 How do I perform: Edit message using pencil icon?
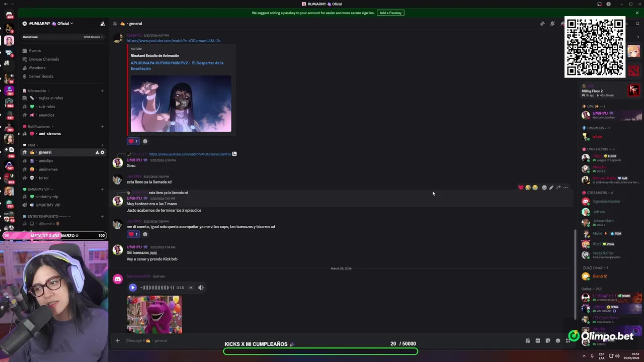pyautogui.click(x=551, y=188)
